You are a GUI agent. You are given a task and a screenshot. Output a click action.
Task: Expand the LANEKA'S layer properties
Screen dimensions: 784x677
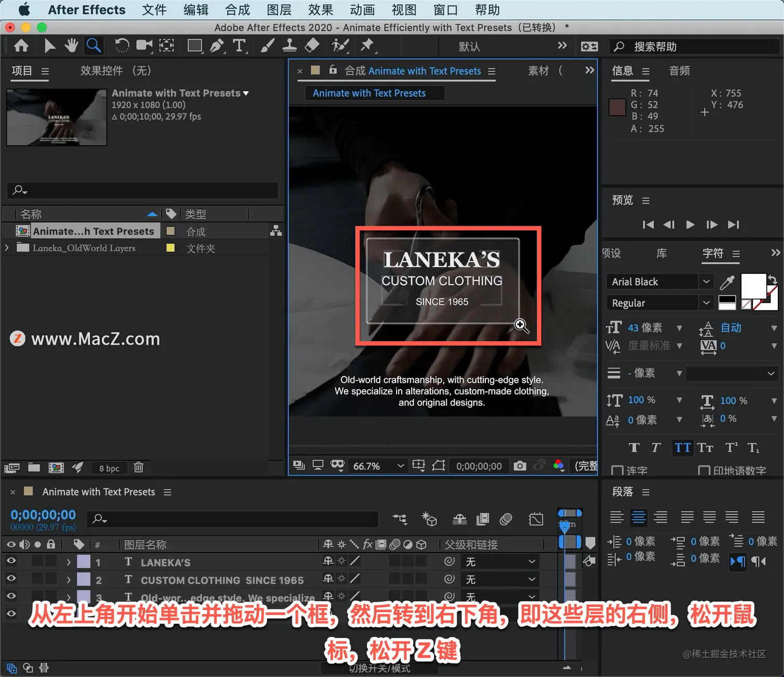tap(68, 562)
